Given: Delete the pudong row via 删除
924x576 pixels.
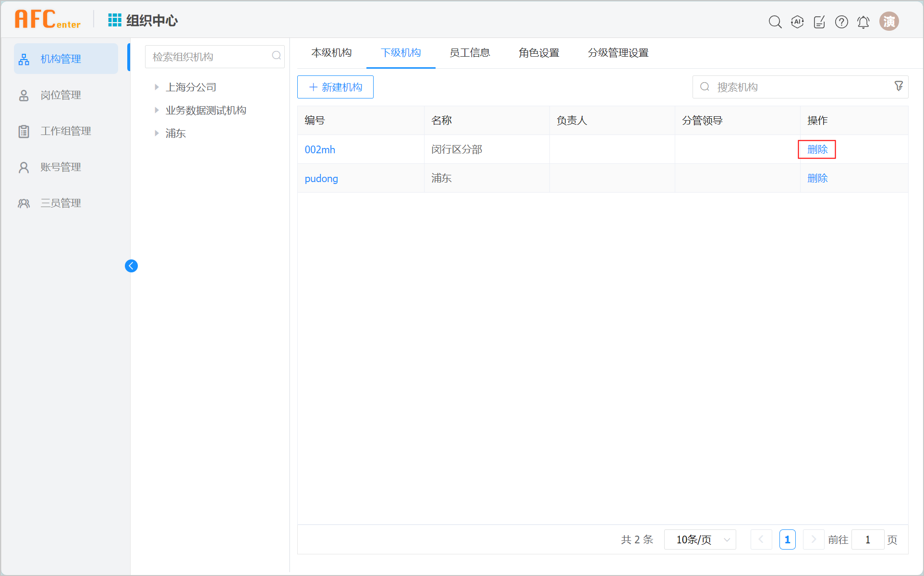Looking at the screenshot, I should click(817, 178).
